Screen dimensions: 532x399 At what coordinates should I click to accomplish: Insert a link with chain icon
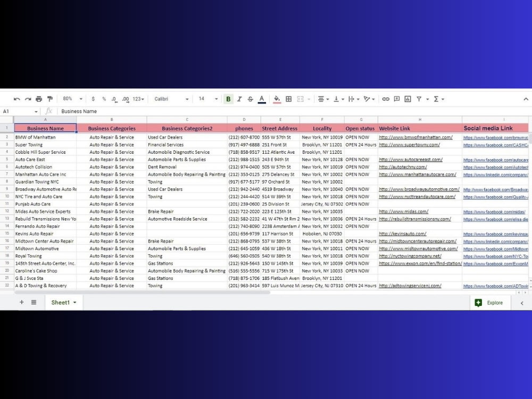tap(386, 99)
